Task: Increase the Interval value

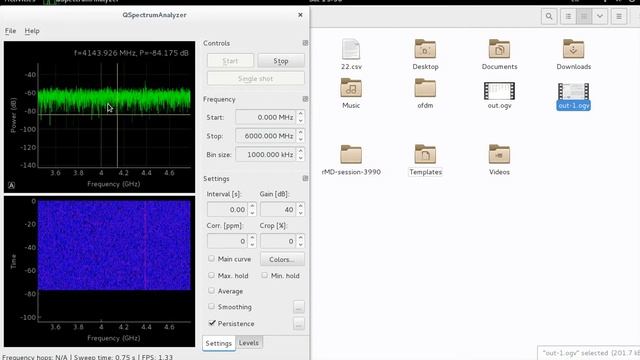Action: pyautogui.click(x=252, y=206)
